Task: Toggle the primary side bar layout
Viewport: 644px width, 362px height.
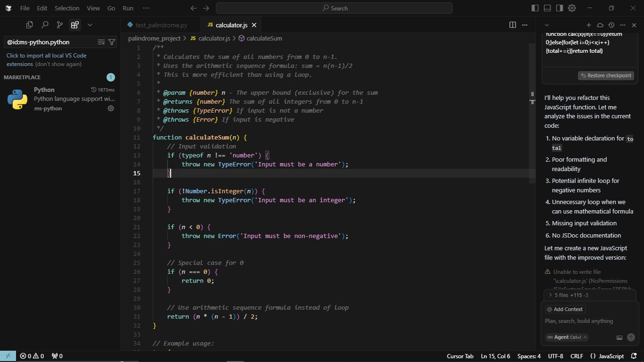Action: 535,8
